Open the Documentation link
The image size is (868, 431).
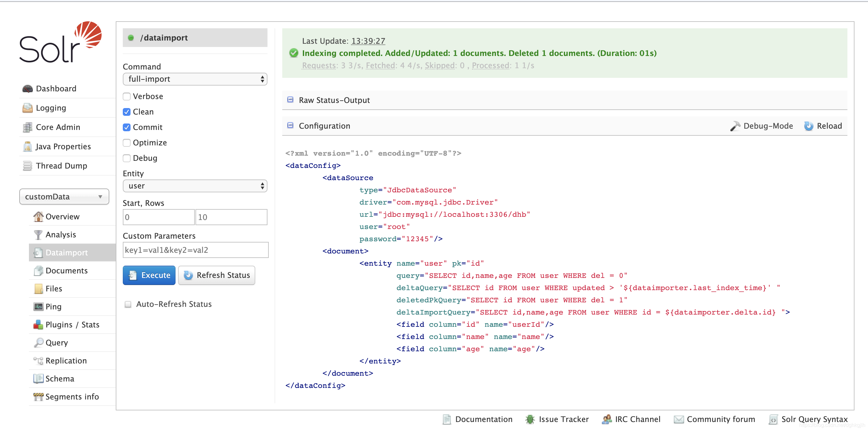click(478, 419)
